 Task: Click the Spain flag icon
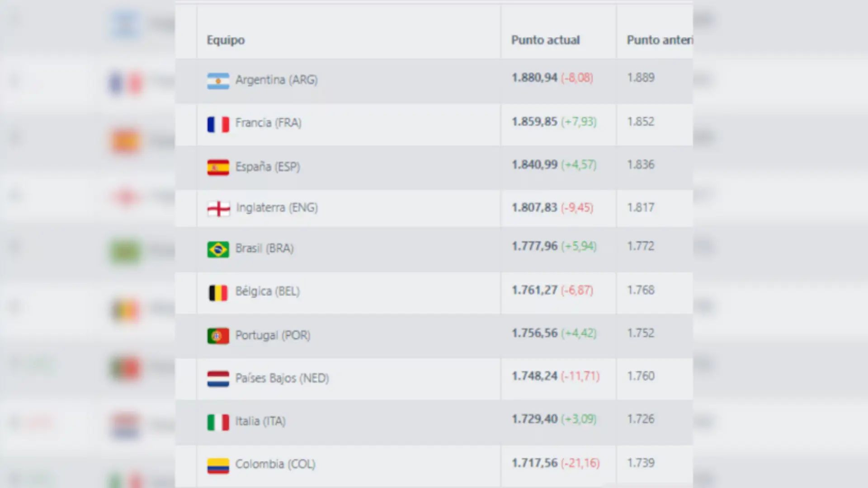pyautogui.click(x=219, y=166)
